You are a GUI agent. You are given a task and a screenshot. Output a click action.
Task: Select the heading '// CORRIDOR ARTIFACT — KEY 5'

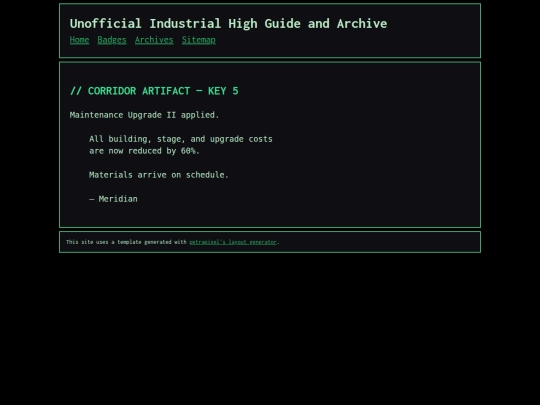pos(154,91)
